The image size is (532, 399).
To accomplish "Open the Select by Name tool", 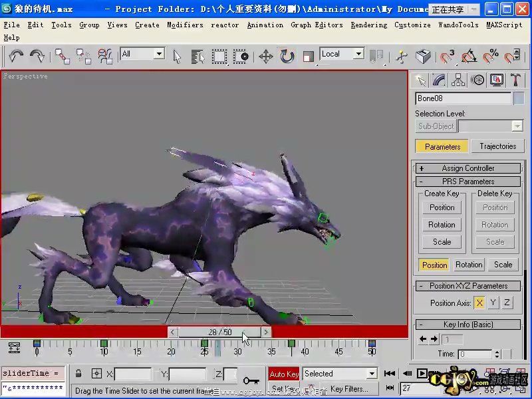I will point(198,57).
